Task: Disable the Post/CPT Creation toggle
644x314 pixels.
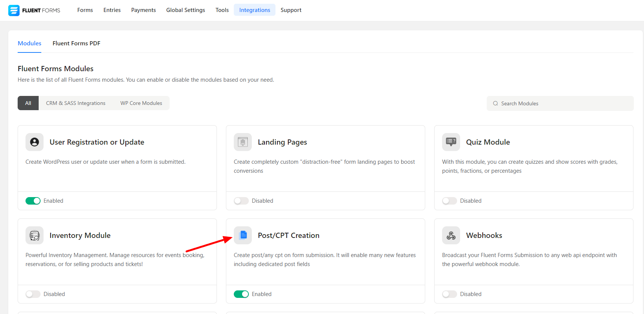Action: coord(241,294)
